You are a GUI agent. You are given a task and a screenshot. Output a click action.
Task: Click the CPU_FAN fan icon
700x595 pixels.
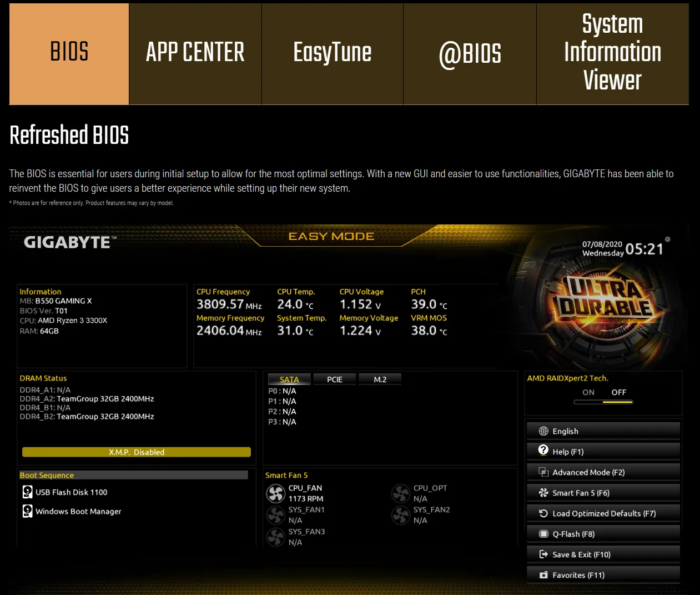pyautogui.click(x=276, y=493)
